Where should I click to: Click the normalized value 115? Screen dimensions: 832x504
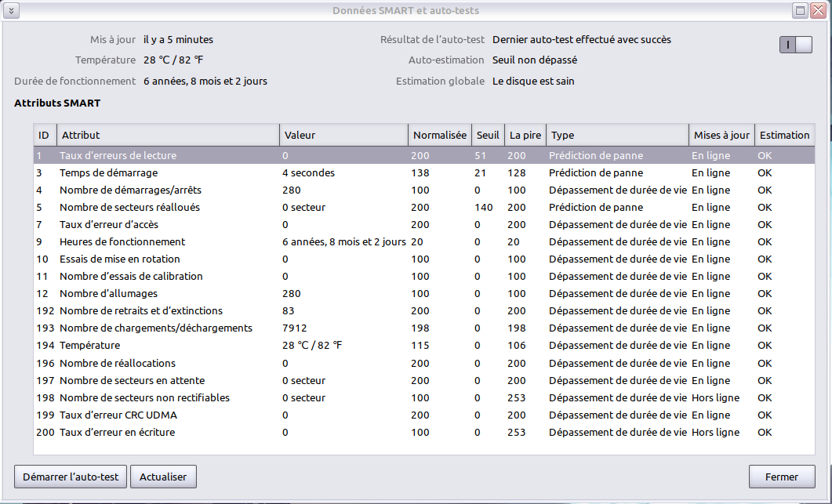click(x=420, y=346)
